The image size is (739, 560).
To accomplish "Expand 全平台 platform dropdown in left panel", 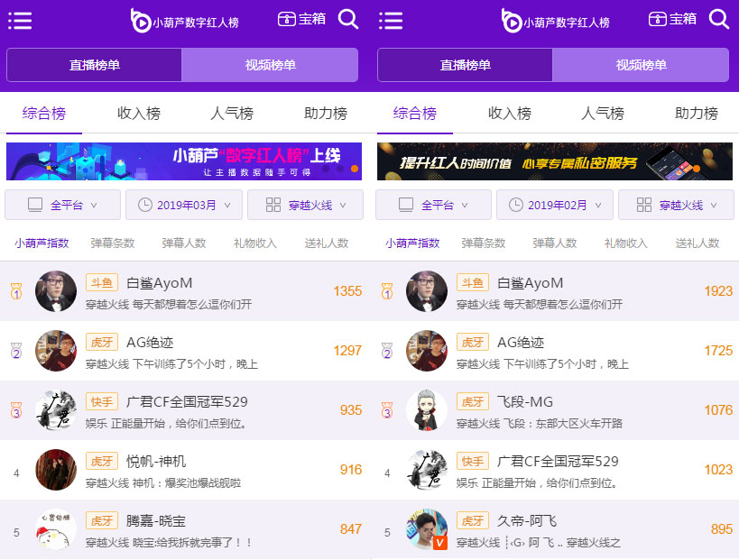I will pos(62,205).
